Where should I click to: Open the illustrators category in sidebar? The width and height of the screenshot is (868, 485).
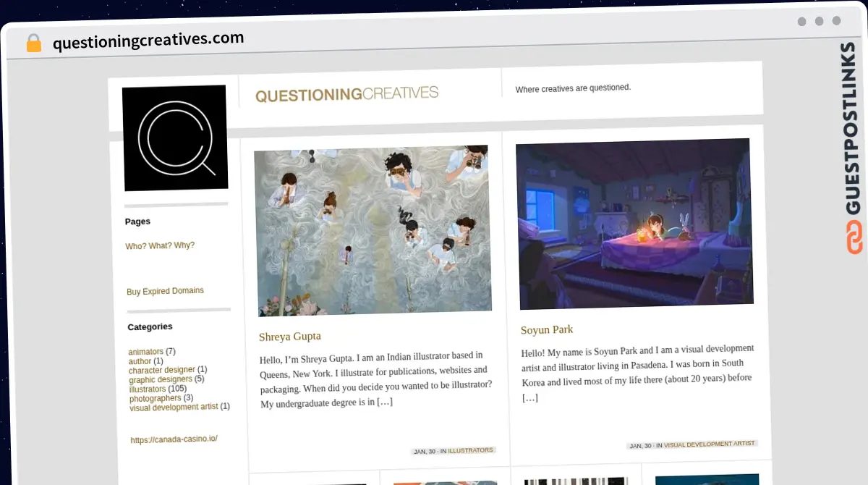(x=148, y=389)
